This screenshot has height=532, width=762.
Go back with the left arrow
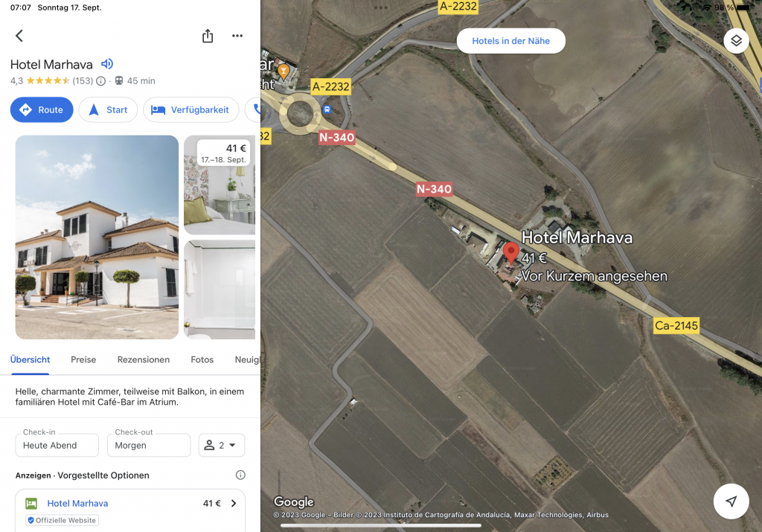19,36
